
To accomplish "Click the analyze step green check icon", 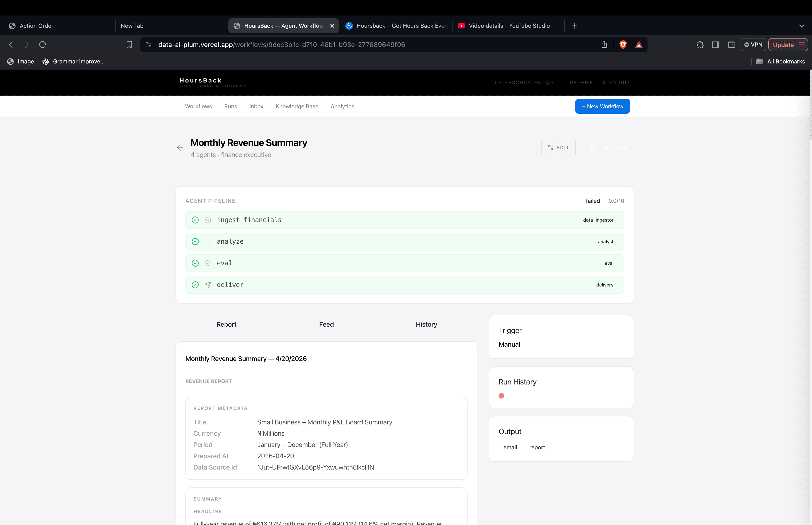I will (x=195, y=242).
